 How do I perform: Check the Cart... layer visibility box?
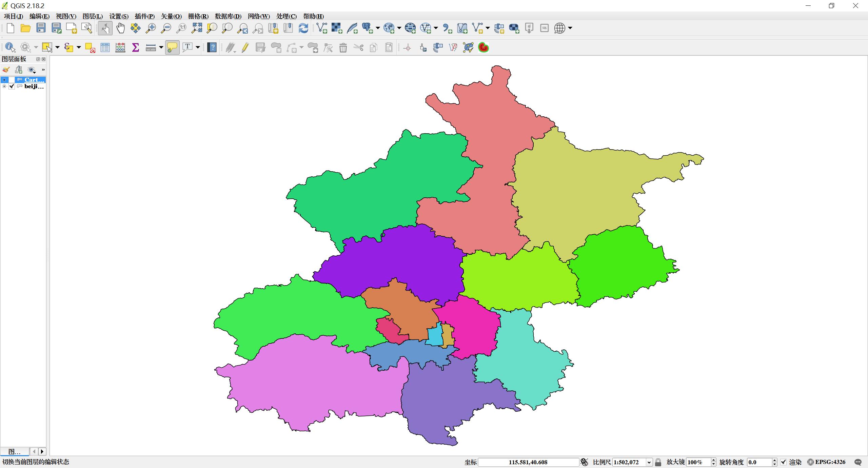(x=12, y=80)
